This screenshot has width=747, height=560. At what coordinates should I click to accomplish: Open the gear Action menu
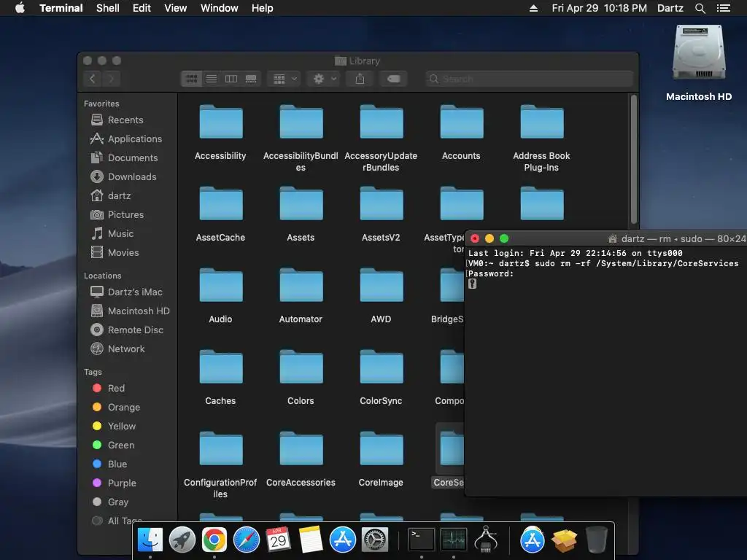point(325,79)
